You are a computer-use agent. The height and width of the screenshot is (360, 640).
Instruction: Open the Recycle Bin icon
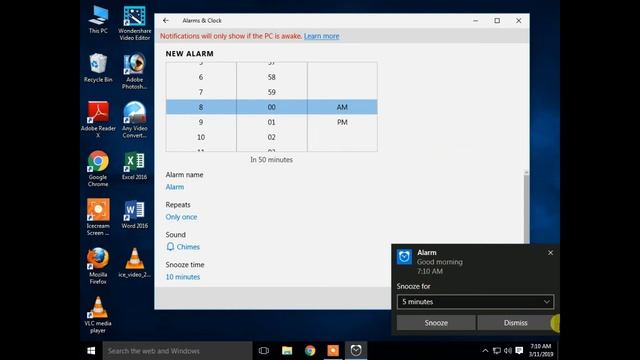[98, 68]
